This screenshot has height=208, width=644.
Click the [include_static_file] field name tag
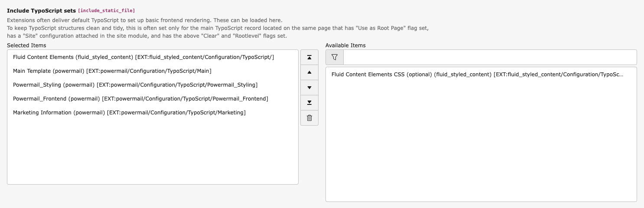click(106, 10)
